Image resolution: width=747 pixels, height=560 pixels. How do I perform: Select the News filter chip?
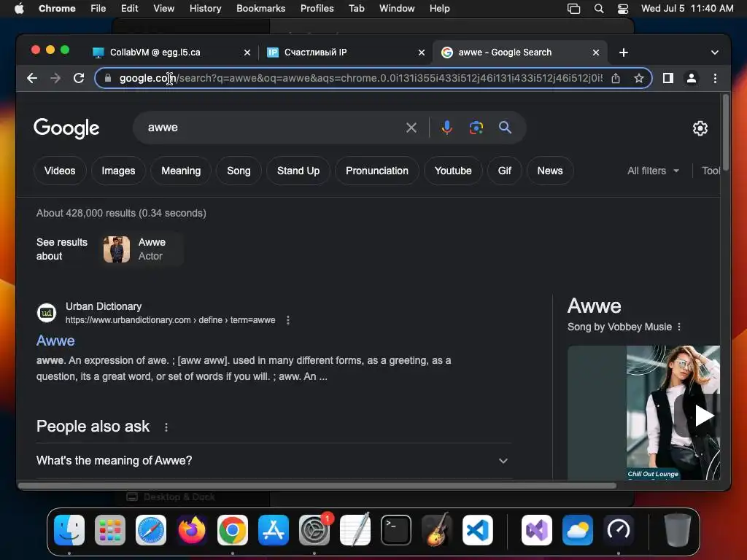[x=550, y=171]
